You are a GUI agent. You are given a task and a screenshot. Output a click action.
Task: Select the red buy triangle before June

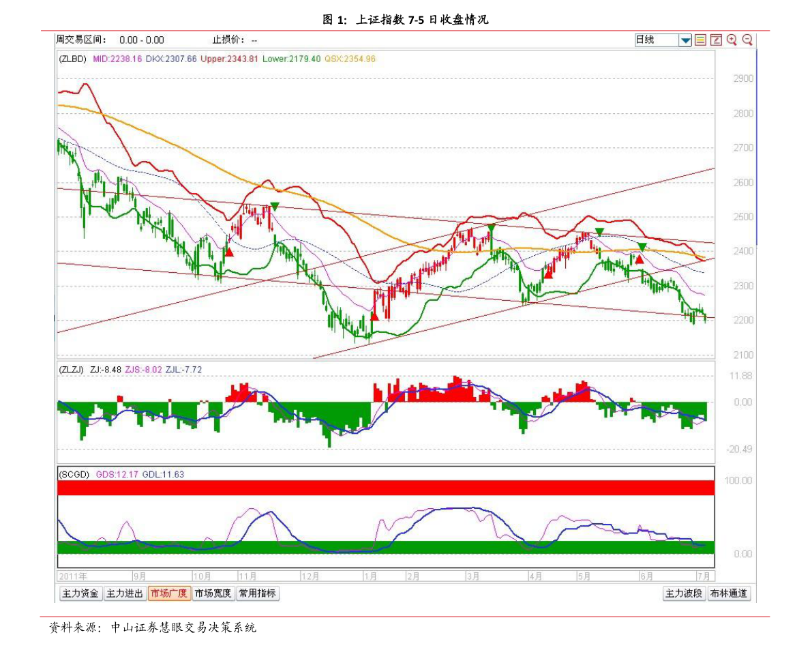point(640,259)
